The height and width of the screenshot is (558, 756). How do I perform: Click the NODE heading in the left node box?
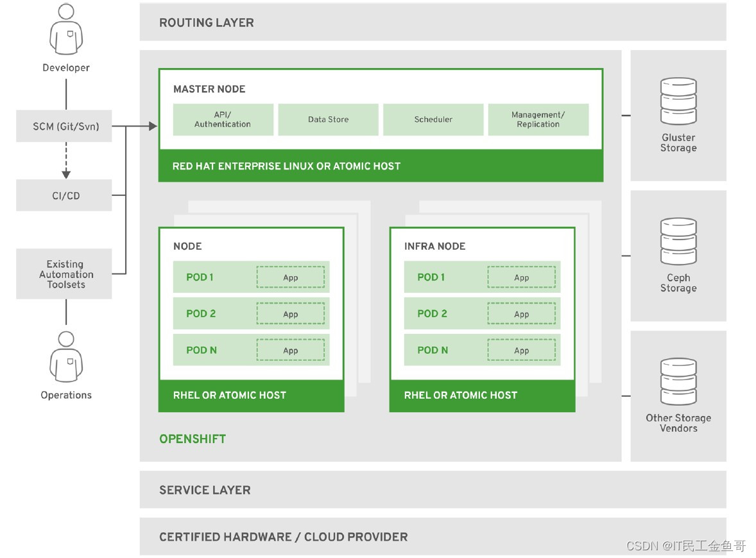click(x=187, y=246)
